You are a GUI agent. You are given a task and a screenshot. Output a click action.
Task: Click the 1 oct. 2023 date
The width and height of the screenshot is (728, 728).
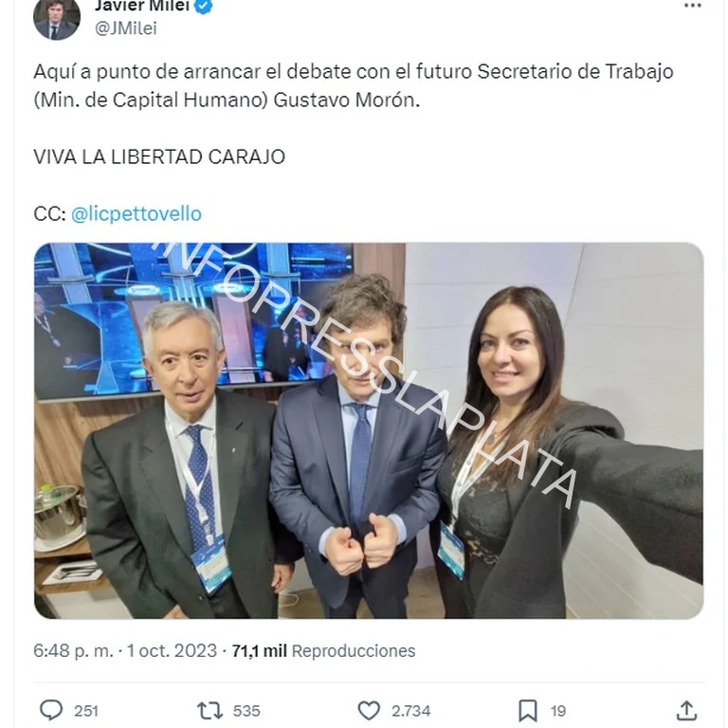point(172,650)
